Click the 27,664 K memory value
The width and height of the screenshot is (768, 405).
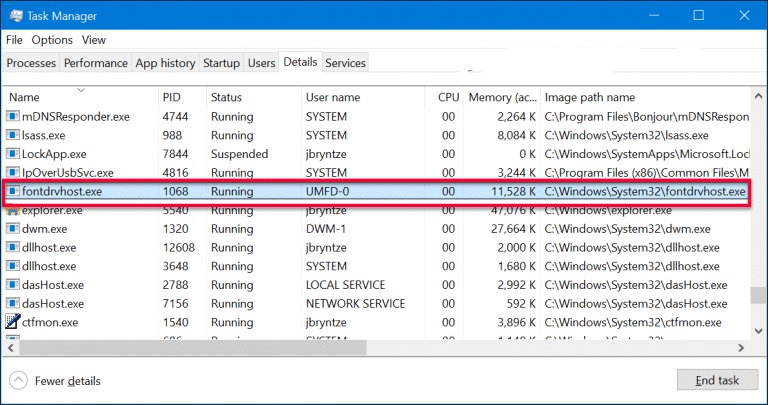[513, 229]
